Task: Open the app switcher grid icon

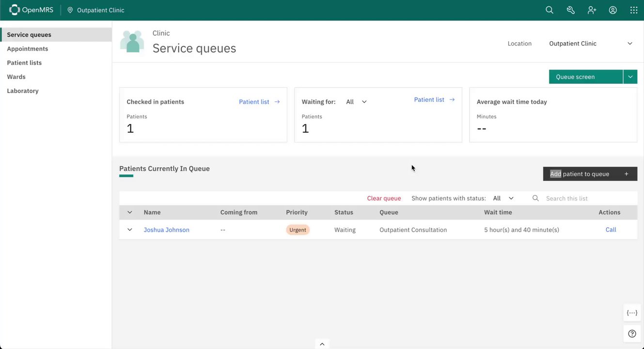Action: pos(634,10)
